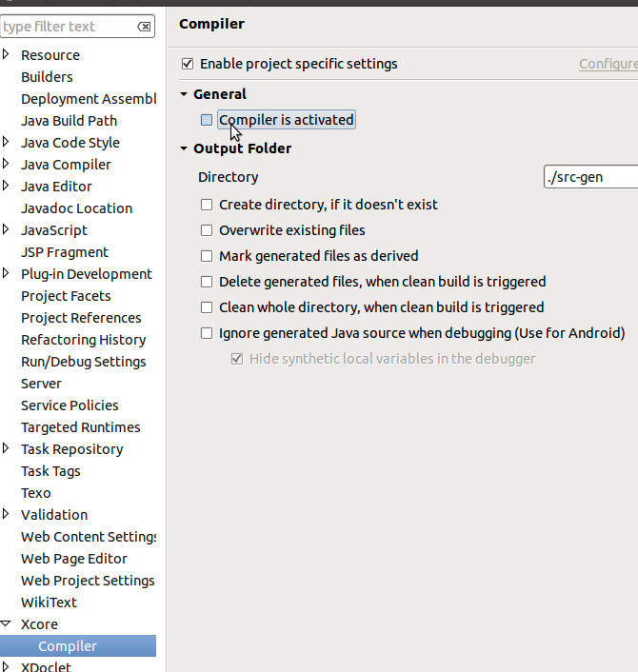This screenshot has height=672, width=638.
Task: Open Web Content Settings page
Action: pyautogui.click(x=89, y=537)
